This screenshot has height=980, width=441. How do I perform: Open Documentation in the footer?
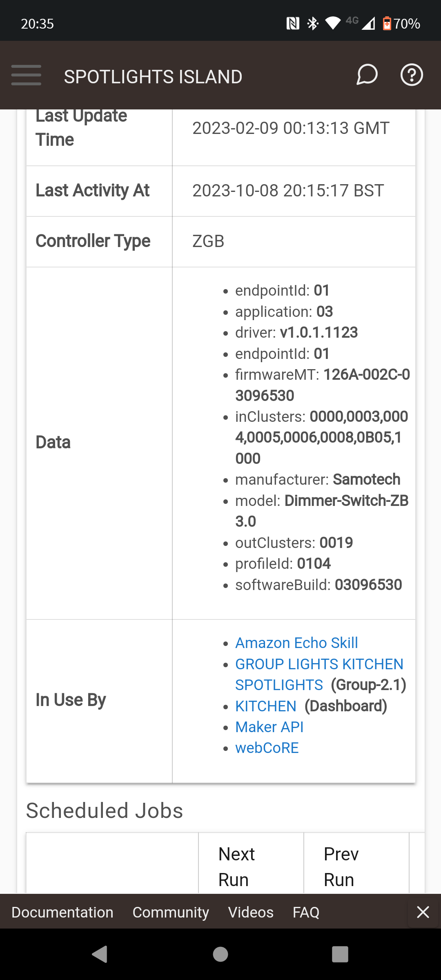click(x=62, y=912)
